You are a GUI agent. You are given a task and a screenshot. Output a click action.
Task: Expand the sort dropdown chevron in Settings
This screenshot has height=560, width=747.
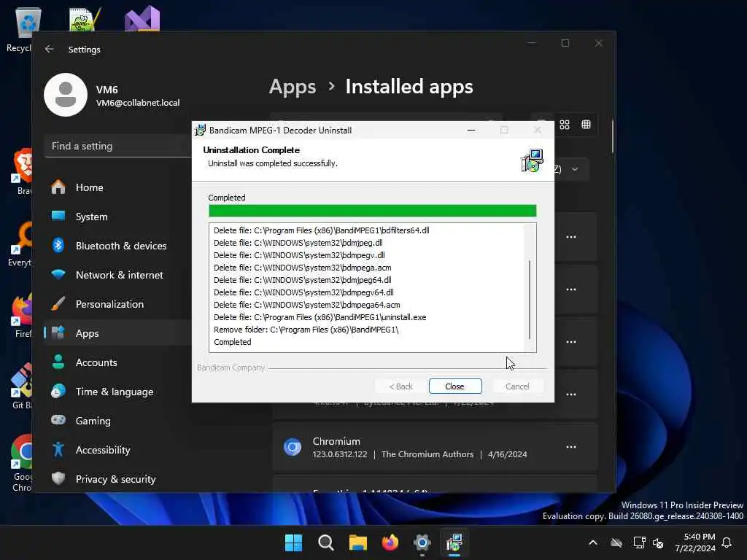575,169
